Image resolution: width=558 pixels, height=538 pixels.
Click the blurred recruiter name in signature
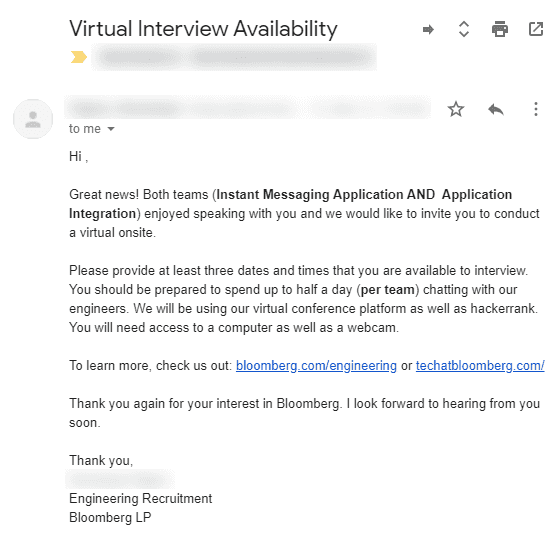120,479
